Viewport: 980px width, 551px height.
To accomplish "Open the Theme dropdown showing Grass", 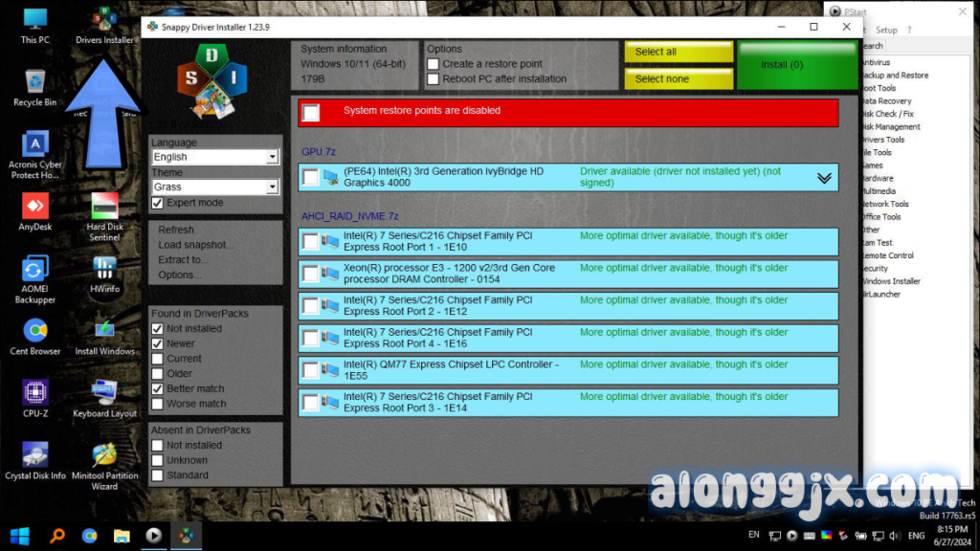I will point(214,187).
